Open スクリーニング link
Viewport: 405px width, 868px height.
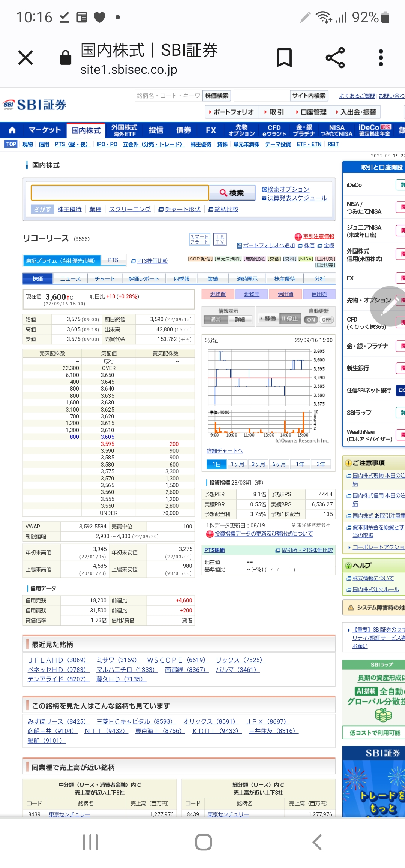pos(130,209)
